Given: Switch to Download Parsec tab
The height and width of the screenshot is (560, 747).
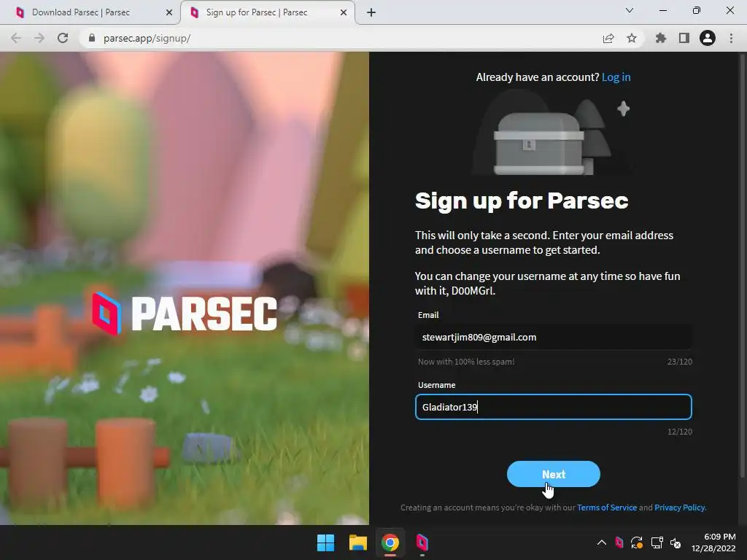Looking at the screenshot, I should click(89, 12).
